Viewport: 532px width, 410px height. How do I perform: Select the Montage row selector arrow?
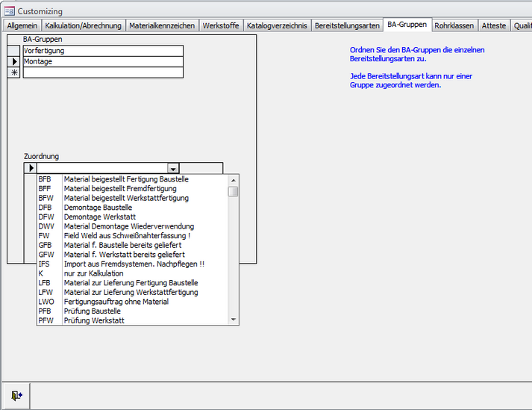coord(14,62)
